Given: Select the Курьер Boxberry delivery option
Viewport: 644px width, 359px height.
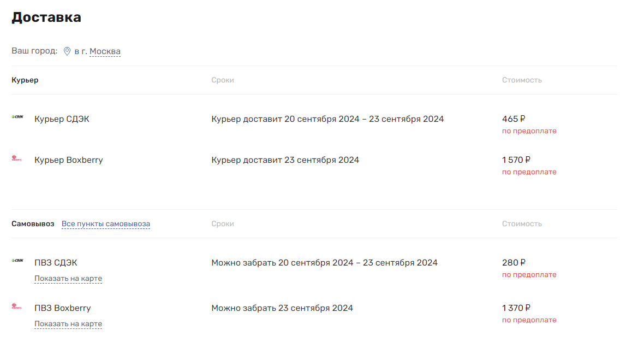Looking at the screenshot, I should pyautogui.click(x=69, y=160).
